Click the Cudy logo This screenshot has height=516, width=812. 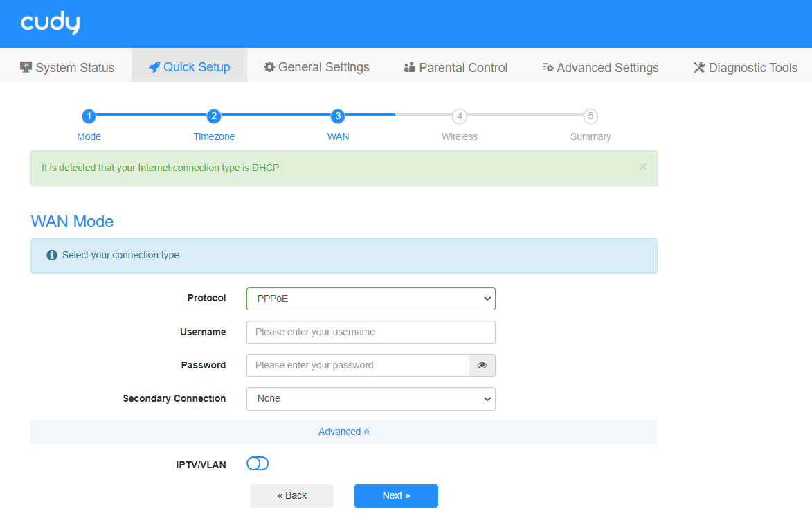pyautogui.click(x=51, y=24)
